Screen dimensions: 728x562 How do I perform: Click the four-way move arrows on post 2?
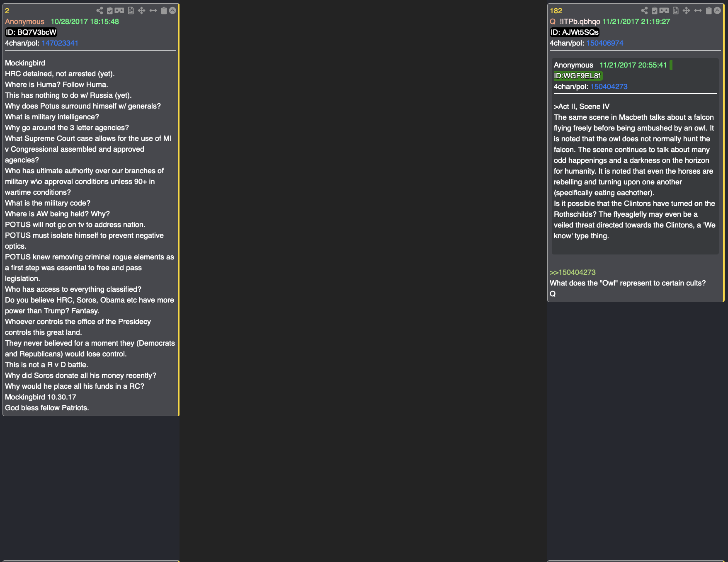click(x=142, y=11)
